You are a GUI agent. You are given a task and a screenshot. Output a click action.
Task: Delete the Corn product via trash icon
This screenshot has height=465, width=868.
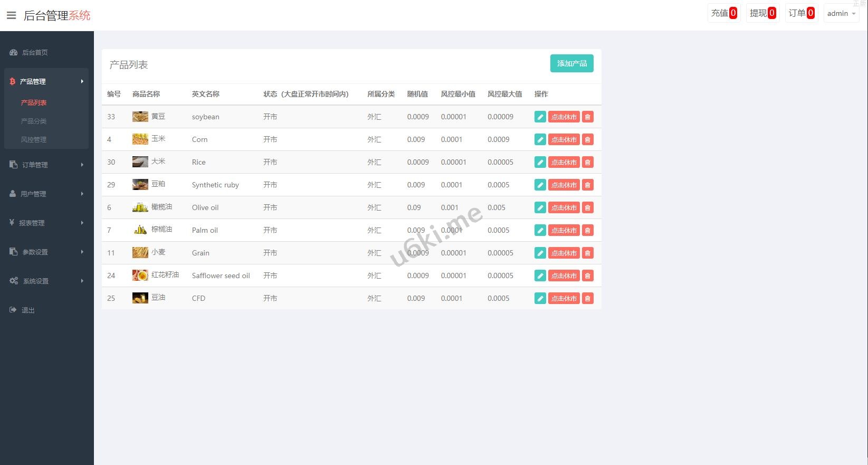pos(587,139)
